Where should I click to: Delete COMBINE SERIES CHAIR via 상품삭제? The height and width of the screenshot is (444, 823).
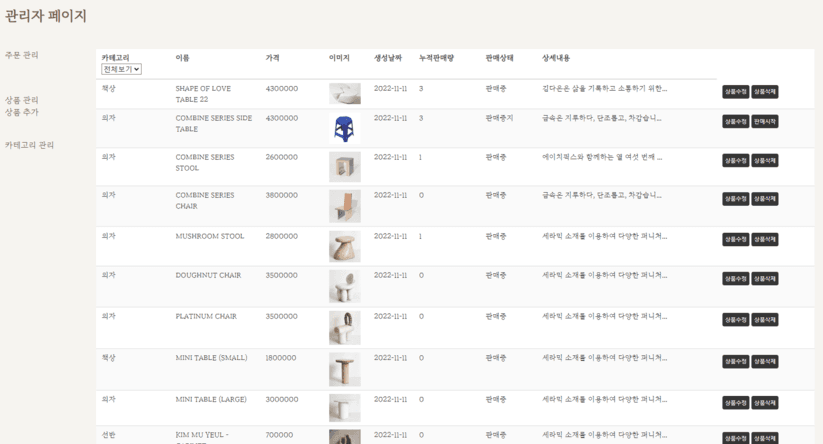[x=765, y=199]
